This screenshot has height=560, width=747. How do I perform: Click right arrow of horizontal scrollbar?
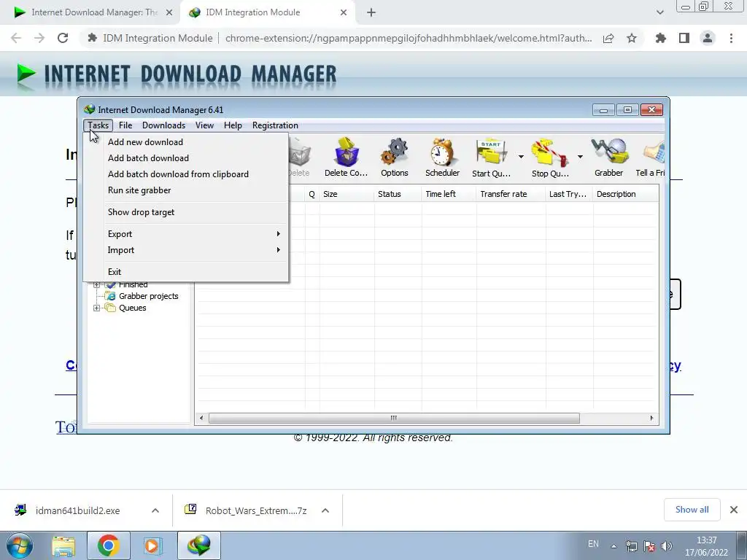[651, 418]
